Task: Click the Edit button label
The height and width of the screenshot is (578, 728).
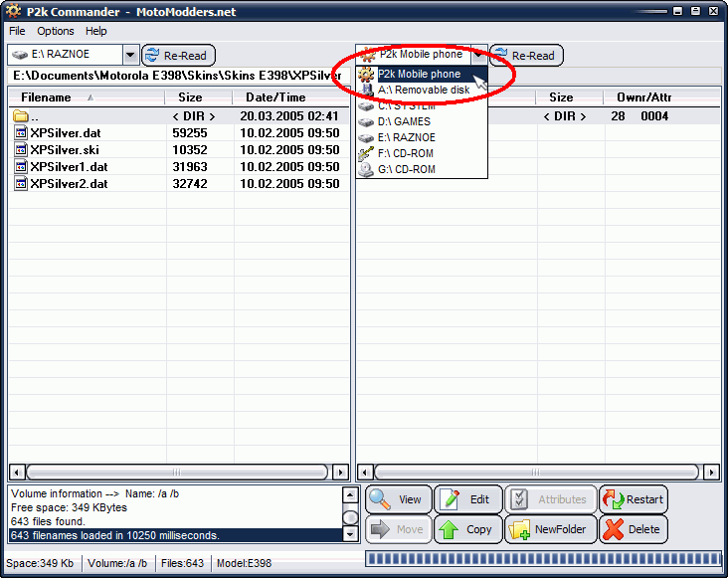Action: [x=479, y=499]
